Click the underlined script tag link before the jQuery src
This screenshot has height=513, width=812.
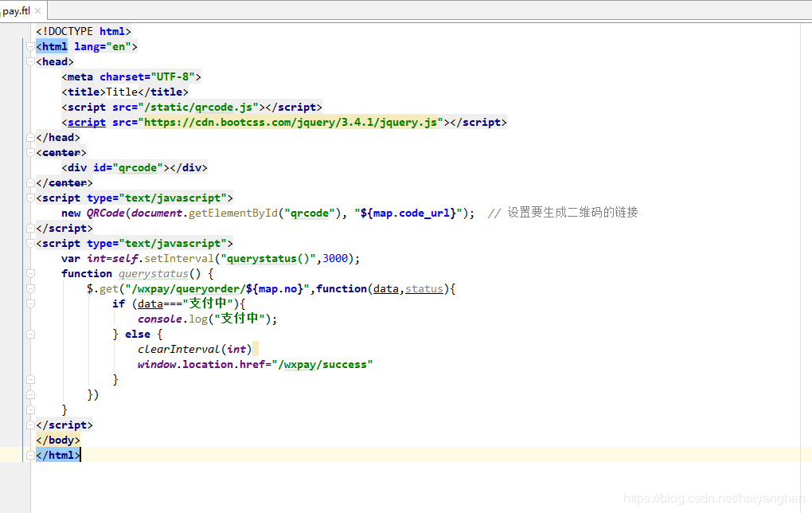point(87,123)
